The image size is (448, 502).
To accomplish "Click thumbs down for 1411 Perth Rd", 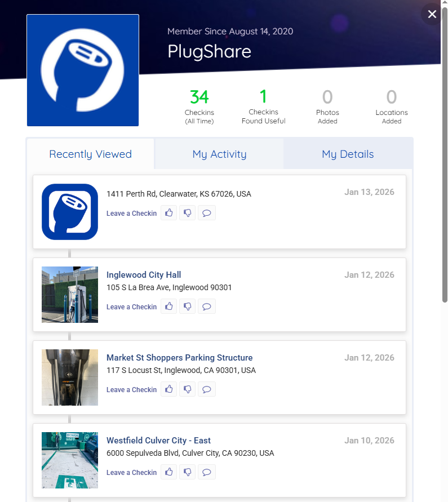I will [x=188, y=213].
